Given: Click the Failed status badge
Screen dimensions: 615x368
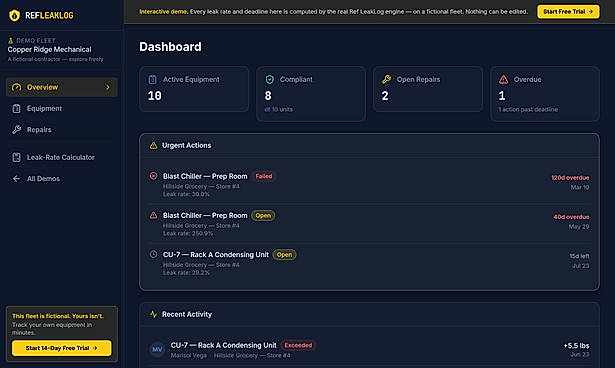Looking at the screenshot, I should (264, 176).
